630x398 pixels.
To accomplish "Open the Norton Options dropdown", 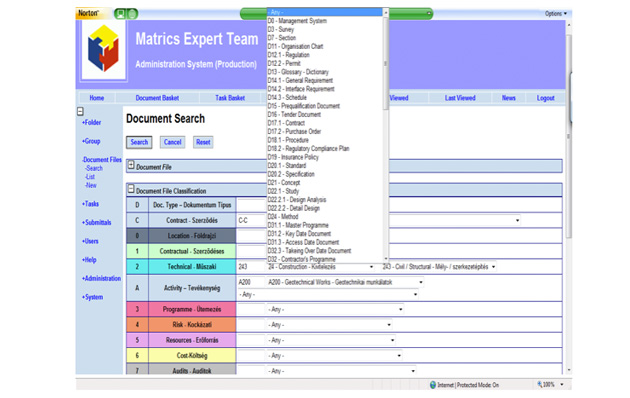I will click(x=556, y=14).
